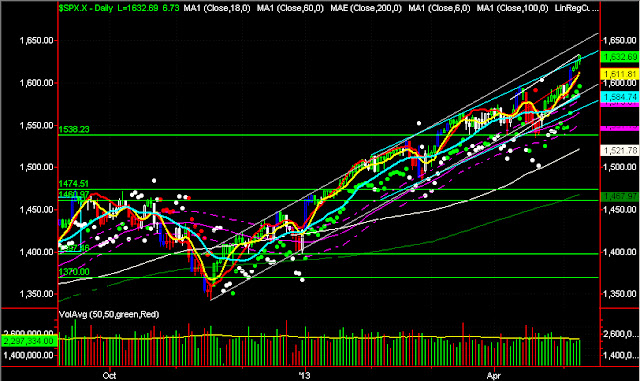Click the cyan 1,584.74 price tag
Viewport: 640px width, 381px height.
[620, 97]
